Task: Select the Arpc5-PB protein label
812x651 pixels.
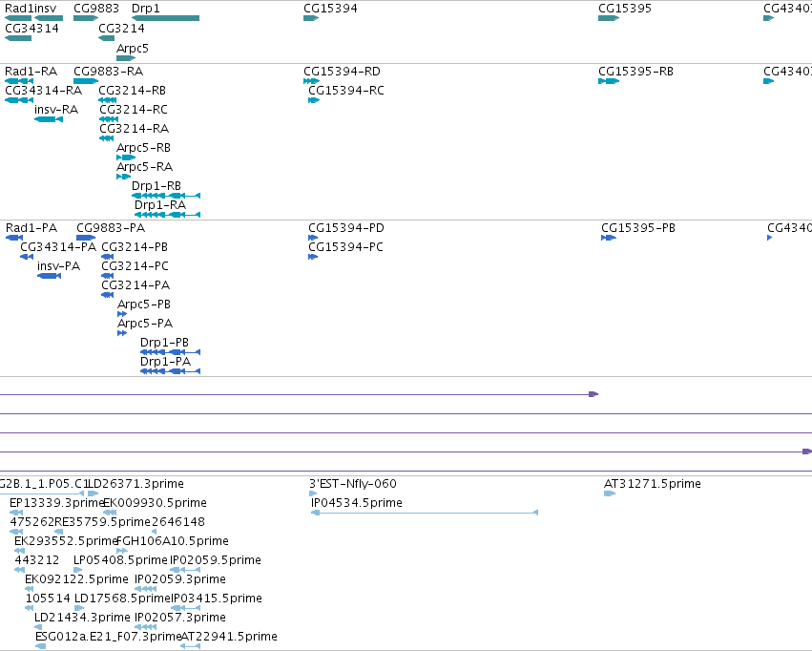Action: tap(143, 304)
